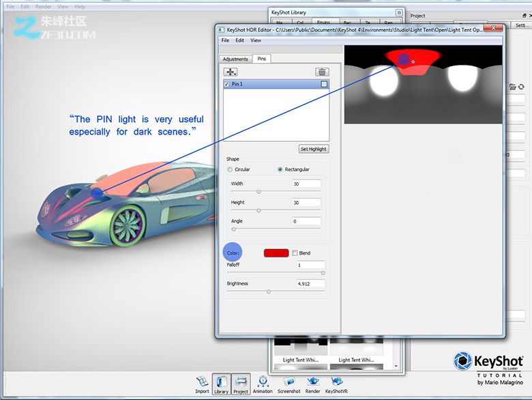532x400 pixels.
Task: Open the Render menu in the main window
Action: (44, 6)
